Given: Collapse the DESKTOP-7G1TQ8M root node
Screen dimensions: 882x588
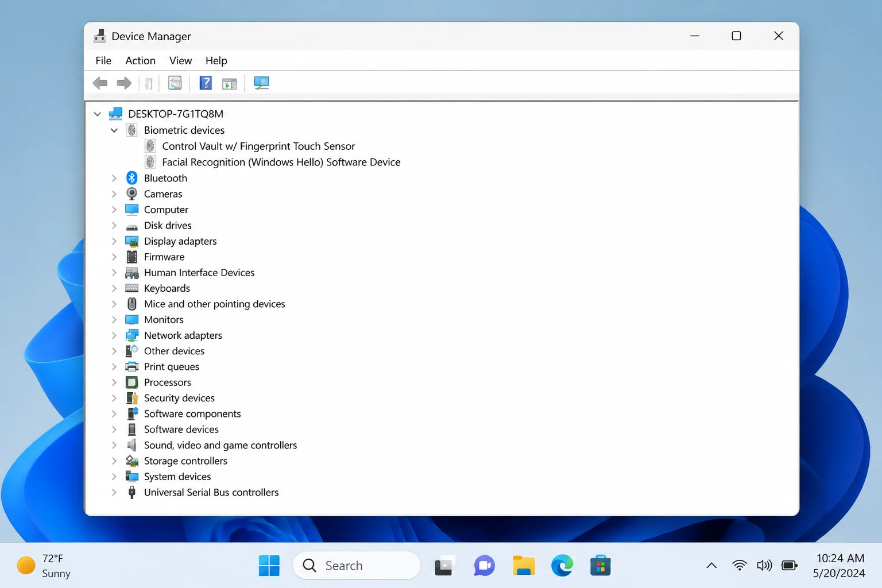Looking at the screenshot, I should coord(98,114).
